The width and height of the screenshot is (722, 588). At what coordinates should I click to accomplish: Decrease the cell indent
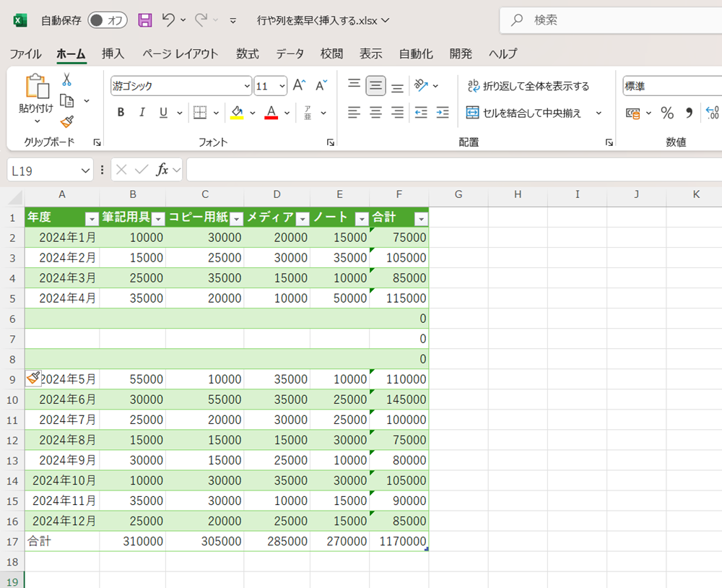click(x=421, y=113)
